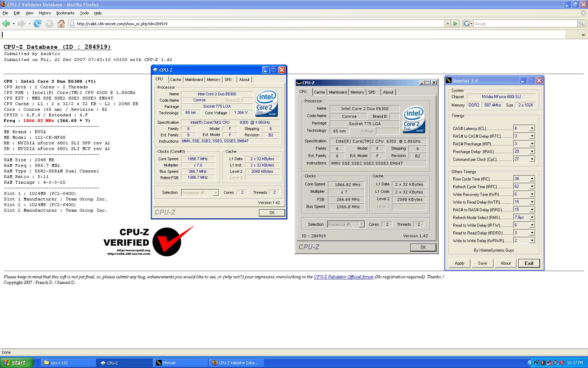588x368 pixels.
Task: Reload the page with the refresh icon
Action: tap(37, 23)
